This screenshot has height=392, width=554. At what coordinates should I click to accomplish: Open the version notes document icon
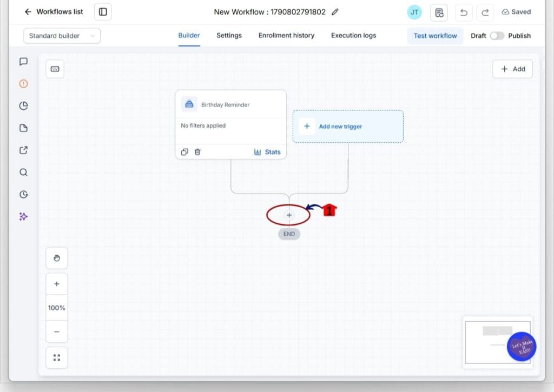click(439, 13)
